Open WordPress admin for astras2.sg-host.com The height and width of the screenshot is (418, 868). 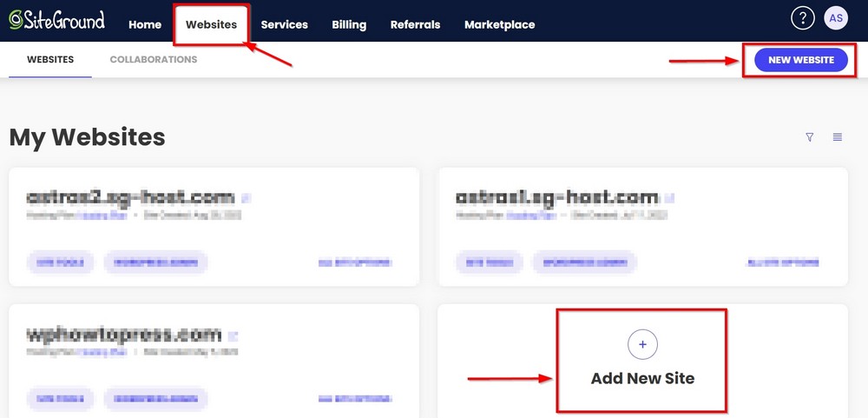[x=155, y=262]
